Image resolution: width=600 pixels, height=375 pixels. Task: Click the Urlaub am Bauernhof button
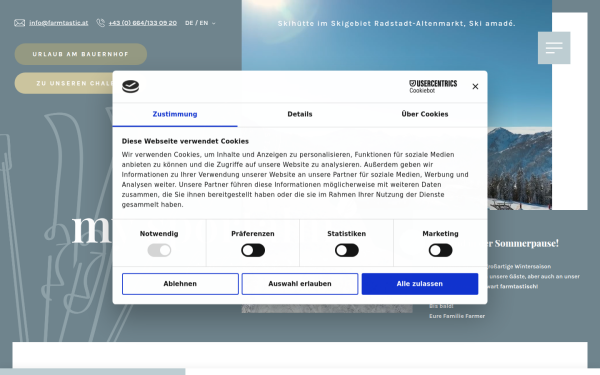tap(81, 54)
